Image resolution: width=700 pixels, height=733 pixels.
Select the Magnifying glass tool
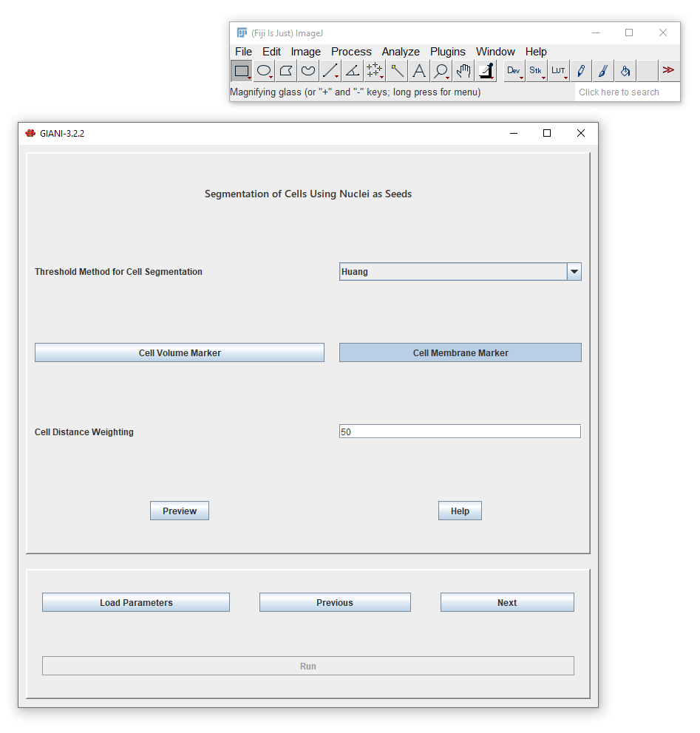point(441,71)
